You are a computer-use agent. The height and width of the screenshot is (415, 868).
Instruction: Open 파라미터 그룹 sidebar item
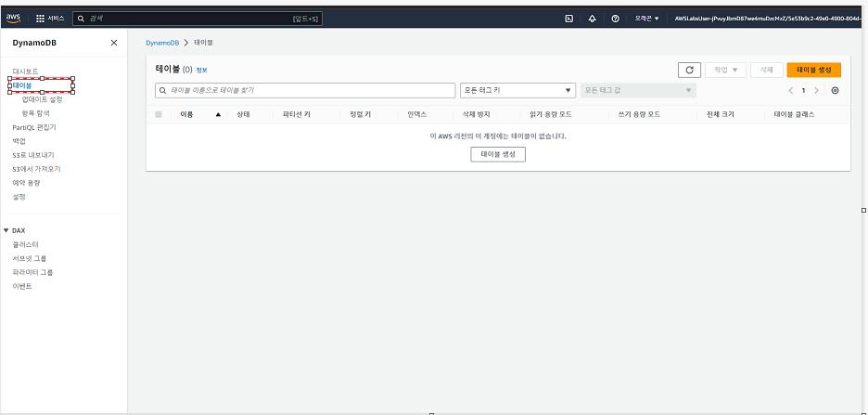32,273
